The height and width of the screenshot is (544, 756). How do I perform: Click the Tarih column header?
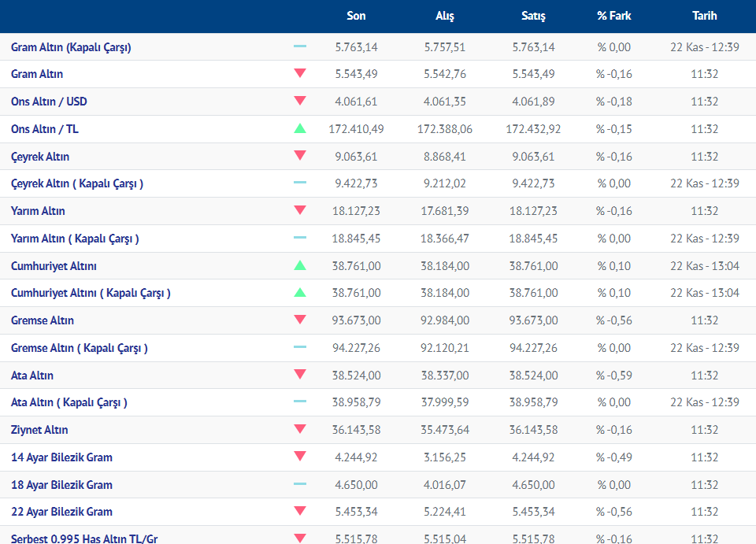(704, 16)
